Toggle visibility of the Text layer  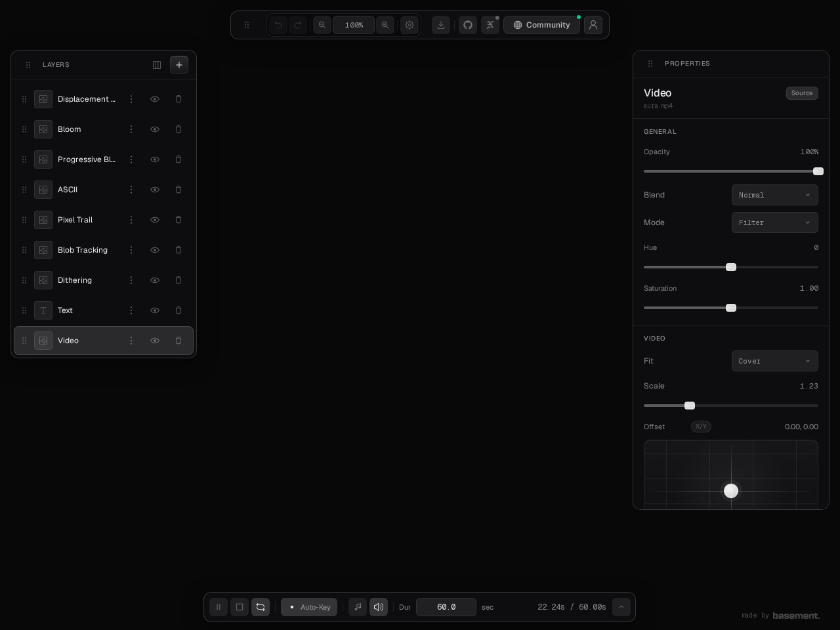point(155,310)
